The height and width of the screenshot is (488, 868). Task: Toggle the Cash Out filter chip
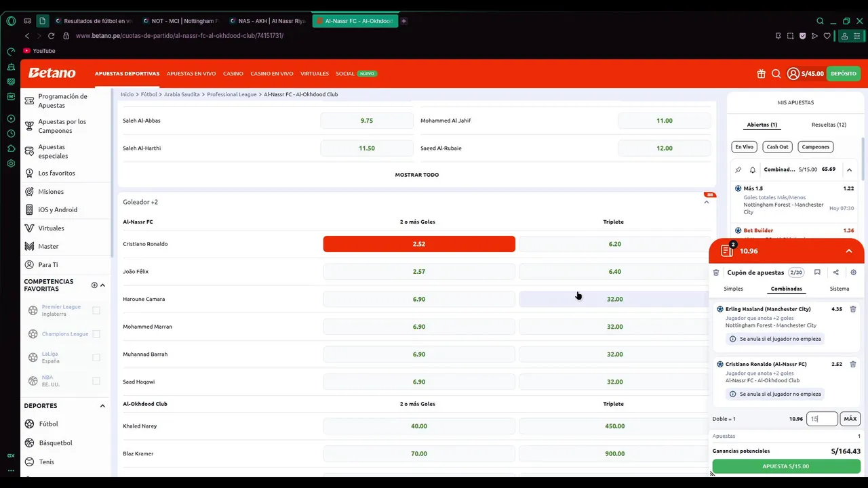click(777, 147)
